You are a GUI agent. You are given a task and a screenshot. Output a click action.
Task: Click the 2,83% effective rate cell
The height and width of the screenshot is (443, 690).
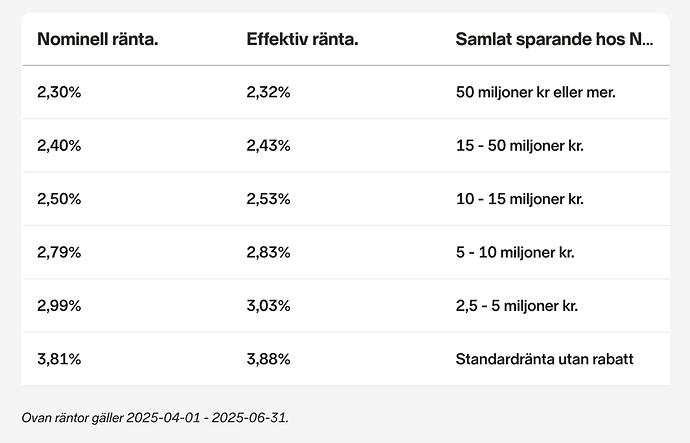[x=268, y=252]
